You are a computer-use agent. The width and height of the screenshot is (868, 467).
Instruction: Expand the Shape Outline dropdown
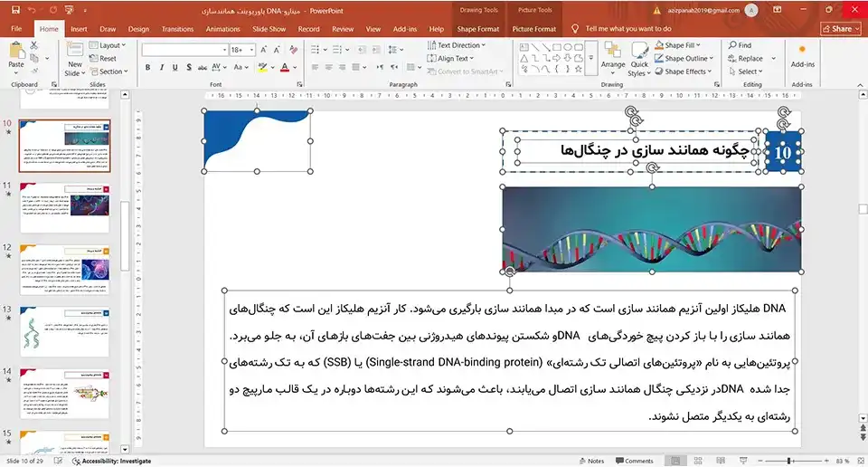[x=684, y=58]
